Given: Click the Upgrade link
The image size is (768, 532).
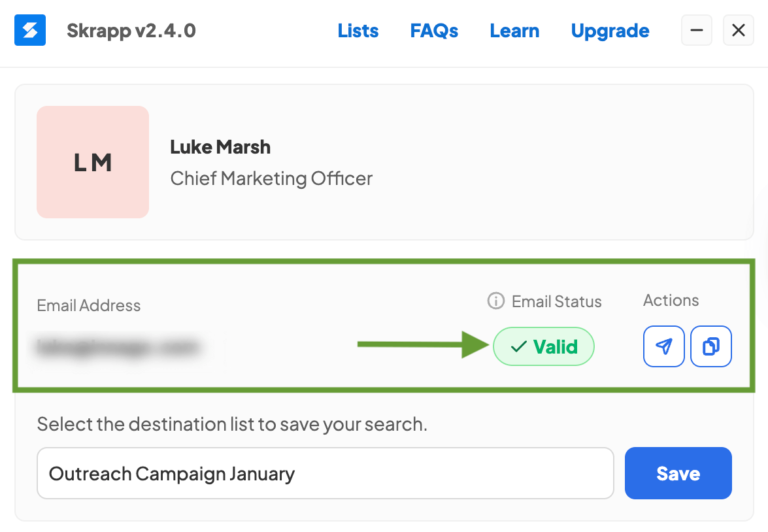Looking at the screenshot, I should (609, 30).
